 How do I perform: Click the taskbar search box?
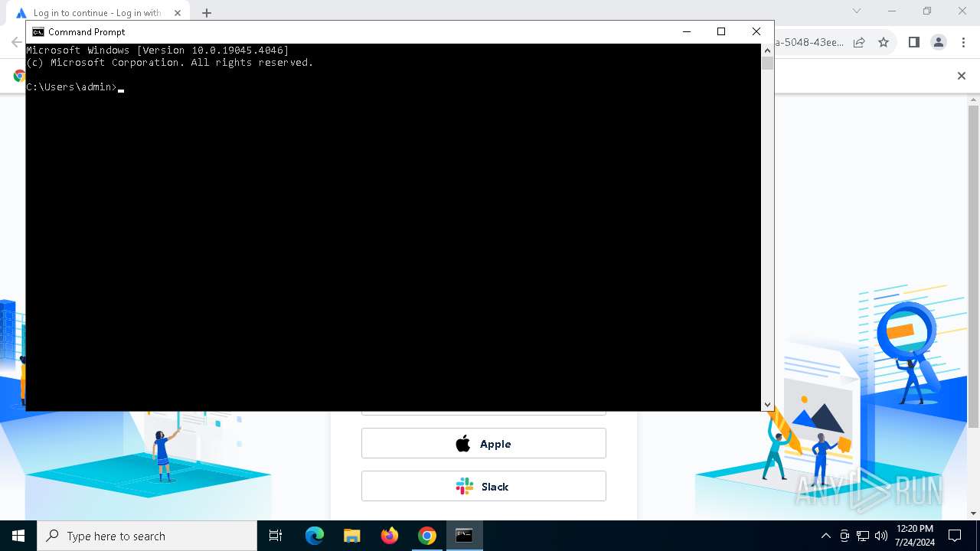(147, 536)
